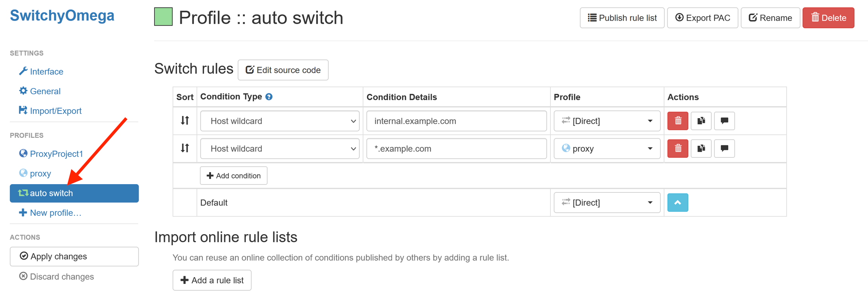Delete the *.example.com rule

click(677, 148)
